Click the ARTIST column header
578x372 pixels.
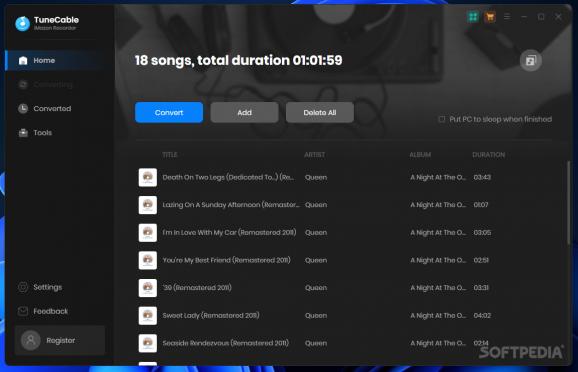click(314, 154)
